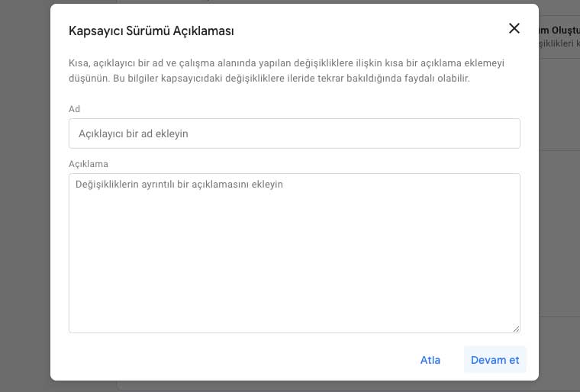Viewport: 580px width, 392px height.
Task: Click the dimmed backdrop left of dialog
Action: tap(25, 196)
